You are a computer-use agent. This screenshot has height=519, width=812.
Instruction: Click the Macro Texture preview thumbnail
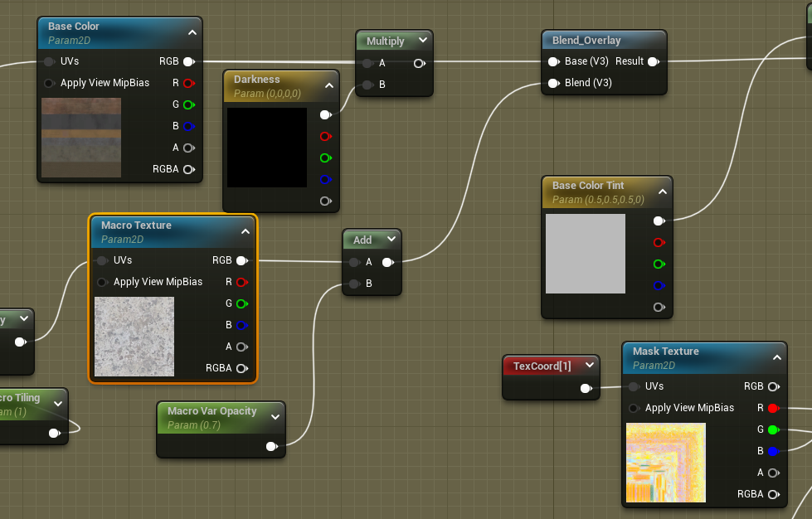click(134, 337)
